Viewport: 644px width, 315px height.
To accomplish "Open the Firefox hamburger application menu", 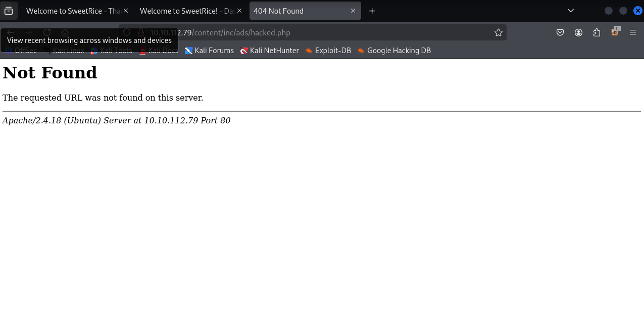I will pos(633,33).
